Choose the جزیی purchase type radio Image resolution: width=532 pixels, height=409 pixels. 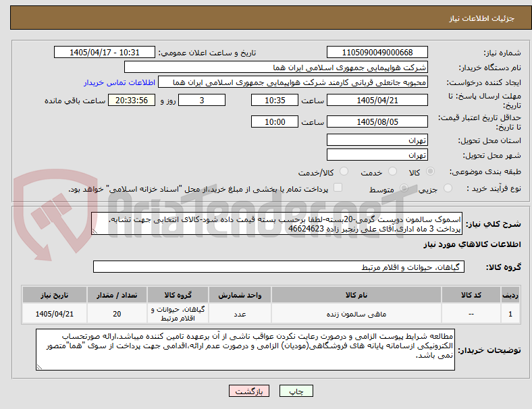[448, 188]
